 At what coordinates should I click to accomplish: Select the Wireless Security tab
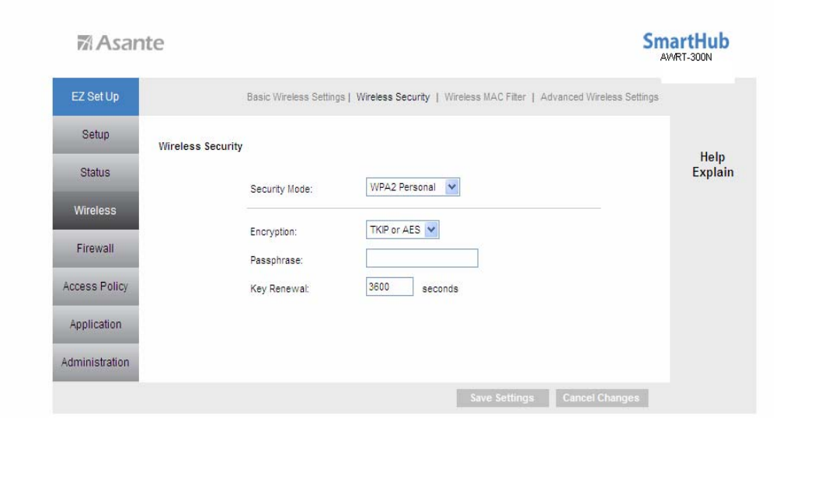click(392, 97)
